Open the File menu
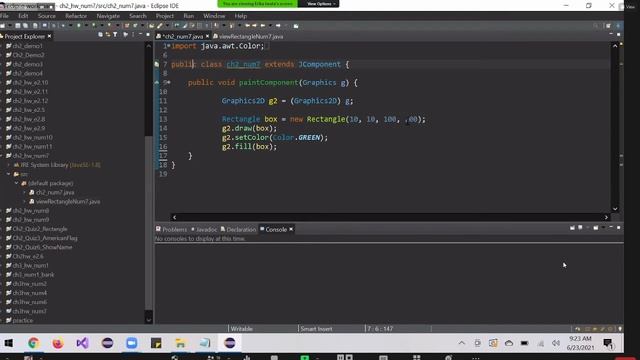Image resolution: width=640 pixels, height=360 pixels. click(x=4, y=16)
